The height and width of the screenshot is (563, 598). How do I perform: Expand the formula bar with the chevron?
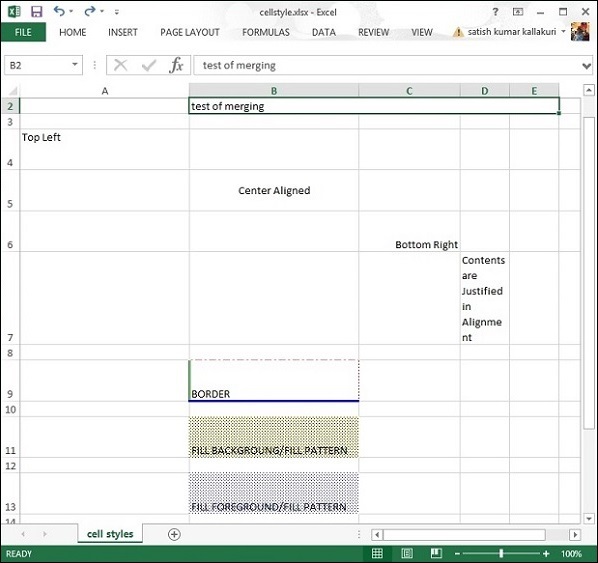click(x=587, y=66)
